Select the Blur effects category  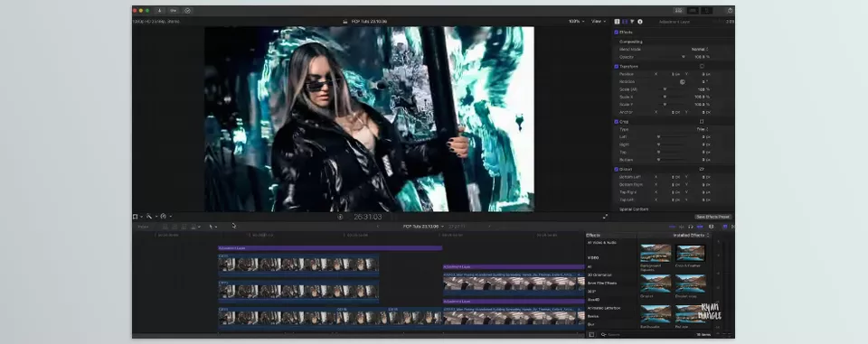pyautogui.click(x=591, y=324)
